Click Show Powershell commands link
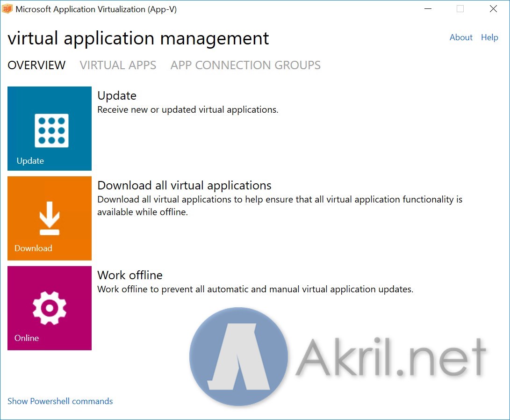Screen dimensions: 510x420 [60, 401]
